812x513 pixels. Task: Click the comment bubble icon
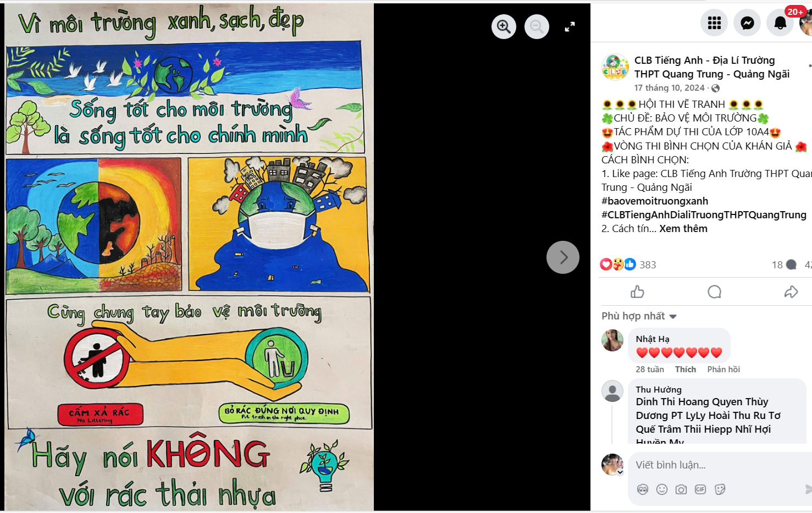[x=714, y=292]
